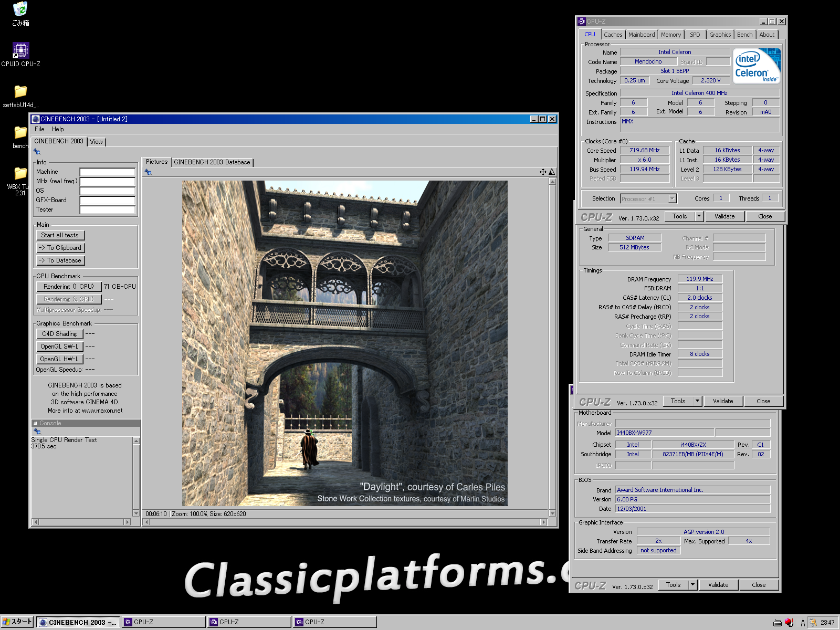Open Tools dropdown arrow in Memory CPU-Z window
The image size is (840, 630).
tap(697, 401)
